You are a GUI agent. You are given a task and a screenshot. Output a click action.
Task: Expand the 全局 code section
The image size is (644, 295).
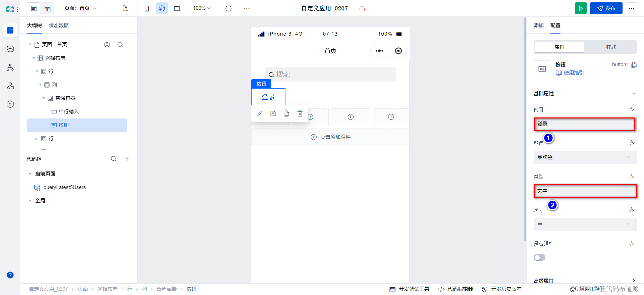coord(30,201)
